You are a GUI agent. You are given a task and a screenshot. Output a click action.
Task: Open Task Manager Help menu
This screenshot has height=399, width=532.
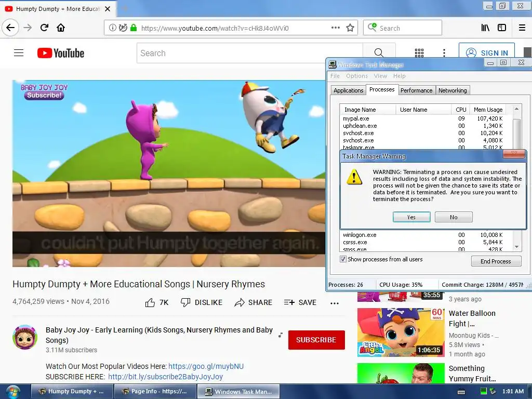pos(400,76)
